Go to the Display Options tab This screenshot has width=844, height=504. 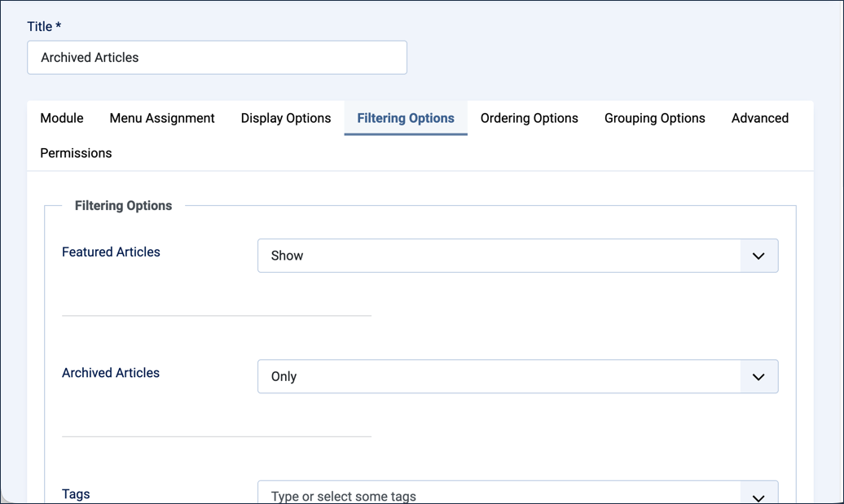[x=286, y=118]
